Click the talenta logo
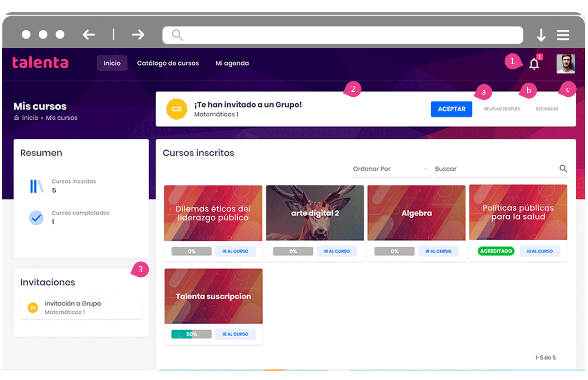 [40, 63]
